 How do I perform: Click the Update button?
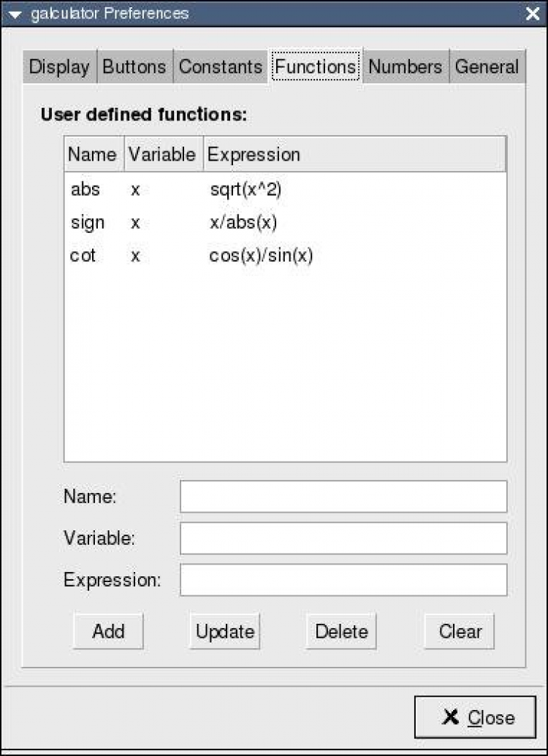click(x=225, y=632)
